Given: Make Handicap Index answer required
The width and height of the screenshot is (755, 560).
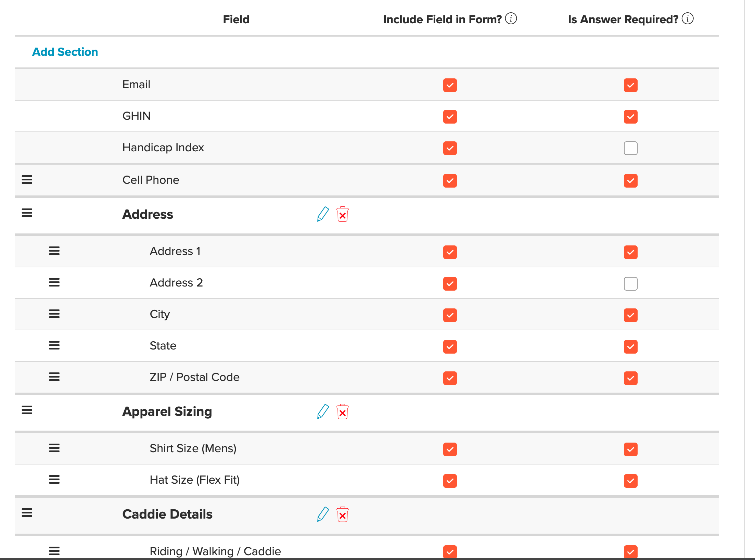Looking at the screenshot, I should [x=631, y=148].
